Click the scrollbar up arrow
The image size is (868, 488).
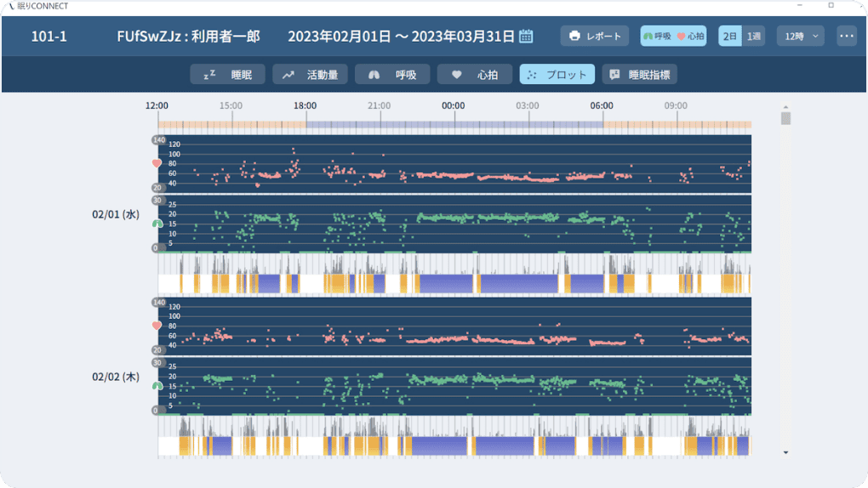785,108
